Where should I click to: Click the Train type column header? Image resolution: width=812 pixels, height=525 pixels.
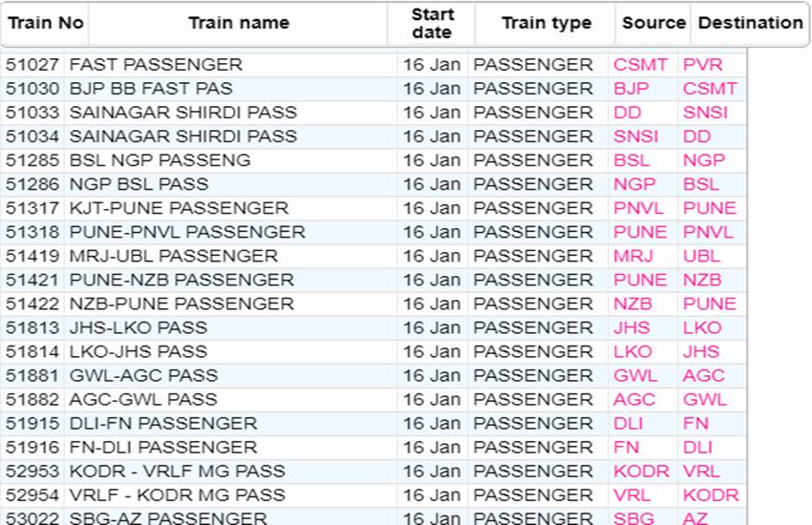(x=545, y=23)
